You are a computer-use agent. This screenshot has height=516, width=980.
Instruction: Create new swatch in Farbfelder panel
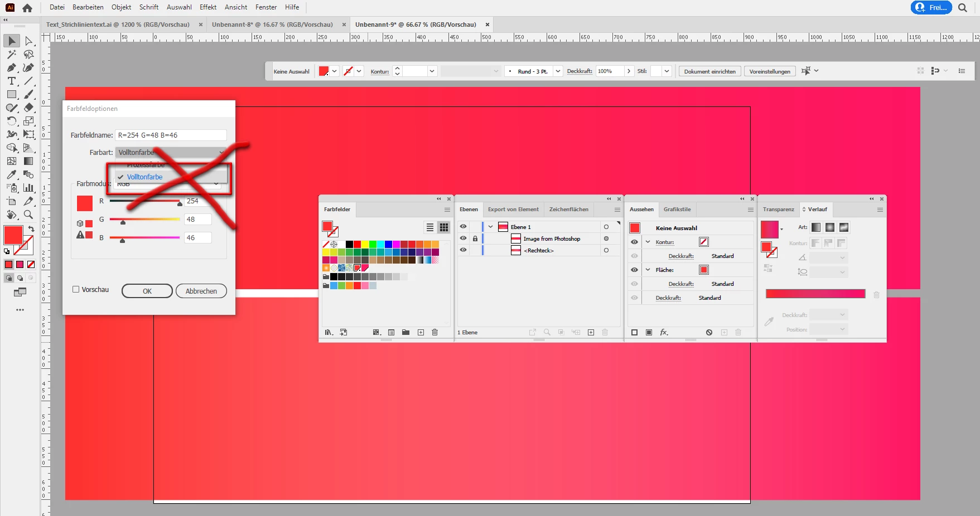pyautogui.click(x=421, y=333)
